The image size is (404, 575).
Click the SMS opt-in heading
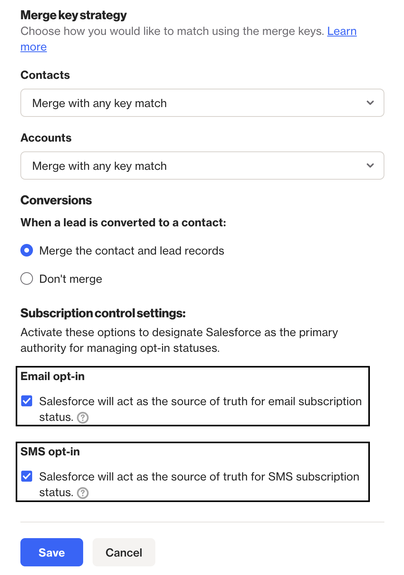[x=50, y=452]
